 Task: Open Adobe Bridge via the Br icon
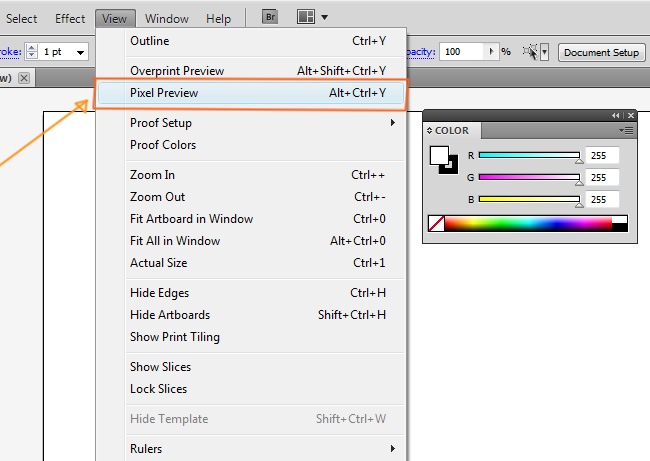[x=270, y=17]
